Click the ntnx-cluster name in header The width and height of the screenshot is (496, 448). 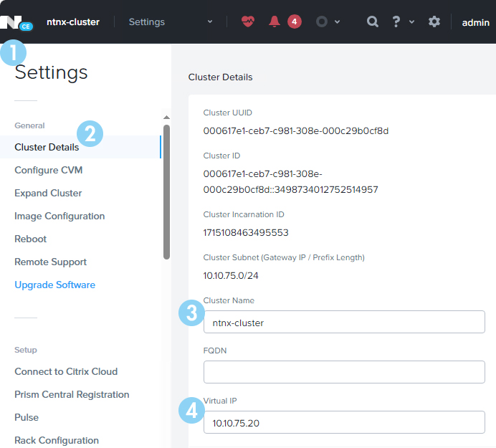click(73, 22)
